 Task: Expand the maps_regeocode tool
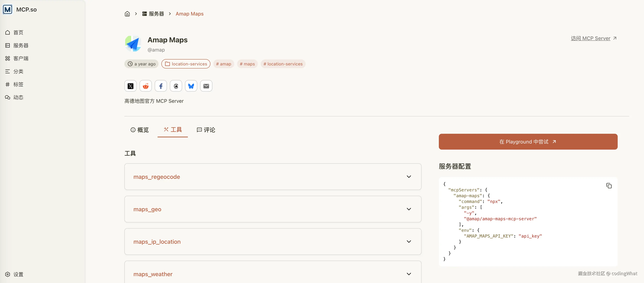(x=409, y=177)
